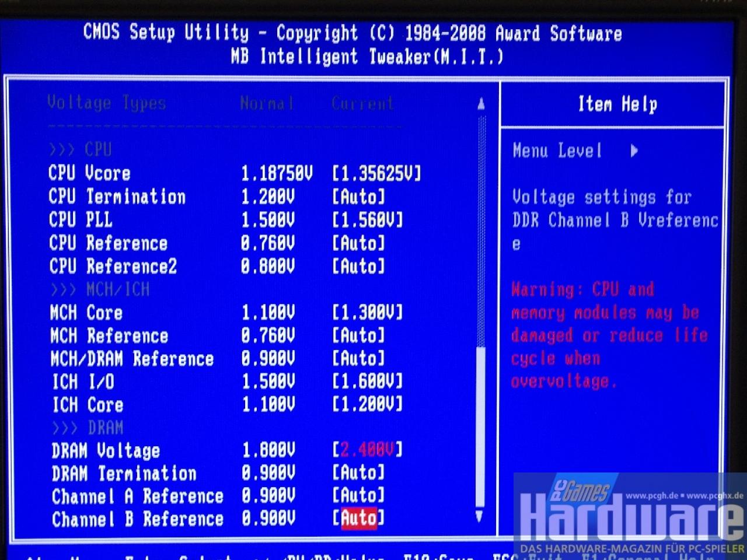Screen dimensions: 747x560
Task: Select the MCH Reference label
Action: [x=109, y=335]
